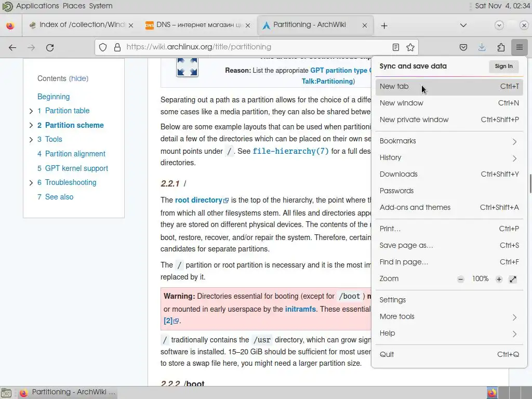Open the History submenu
Image resolution: width=532 pixels, height=399 pixels.
[449, 158]
